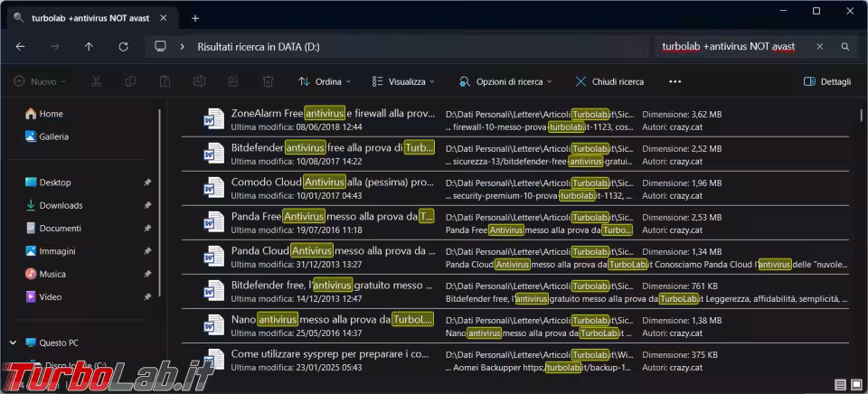
Task: Open the Nuovo dropdown
Action: 40,81
